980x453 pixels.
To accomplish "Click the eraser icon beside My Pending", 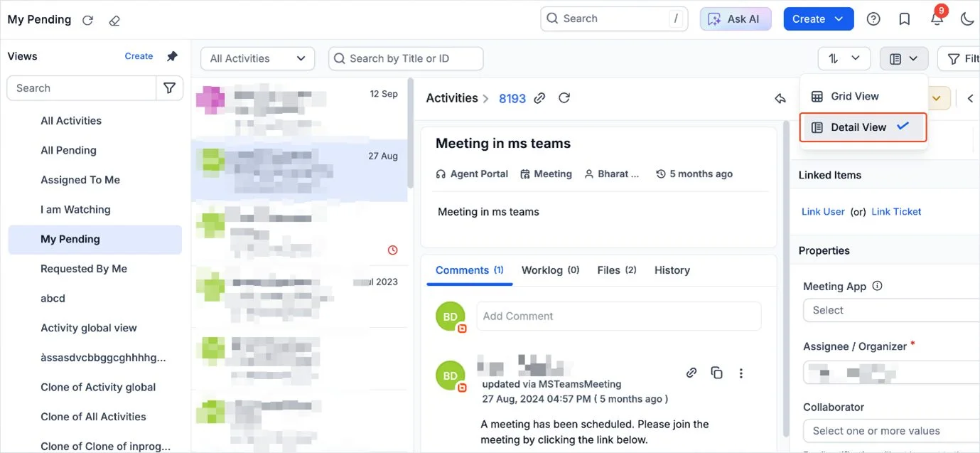I will click(x=114, y=20).
